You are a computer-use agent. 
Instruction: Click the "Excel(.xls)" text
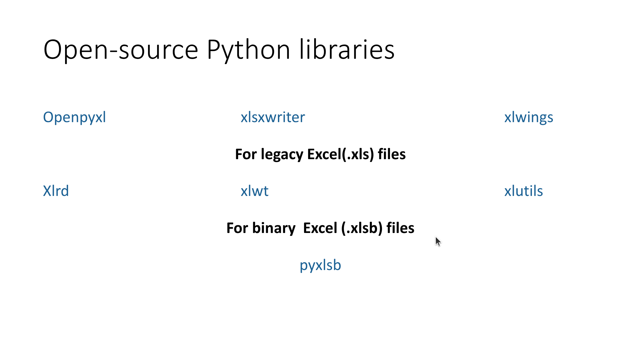341,154
